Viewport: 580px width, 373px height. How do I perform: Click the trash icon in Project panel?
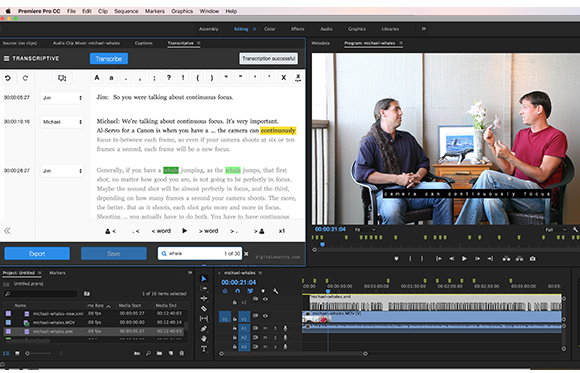(182, 353)
